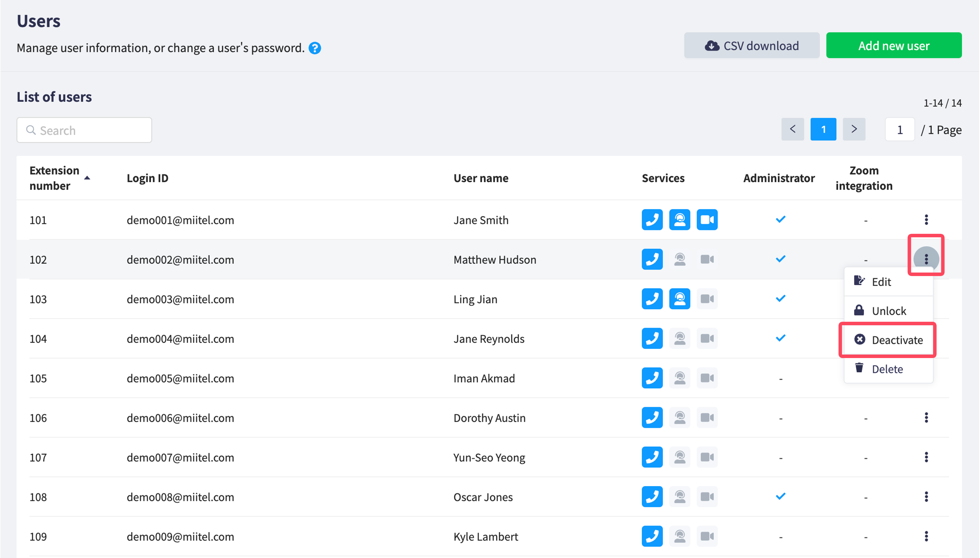This screenshot has width=980, height=558.
Task: Click Yun-Seo Yeong's phone service icon
Action: [x=652, y=457]
